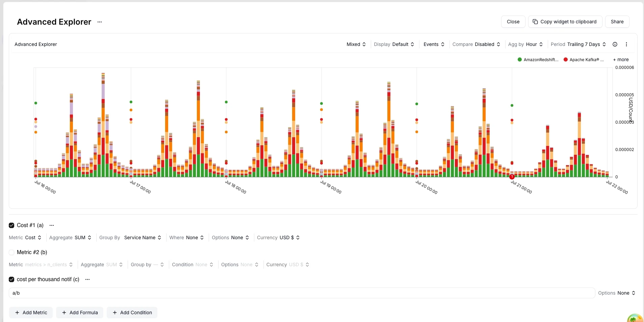Open the Options None dropdown for Metric #2

[240, 265]
